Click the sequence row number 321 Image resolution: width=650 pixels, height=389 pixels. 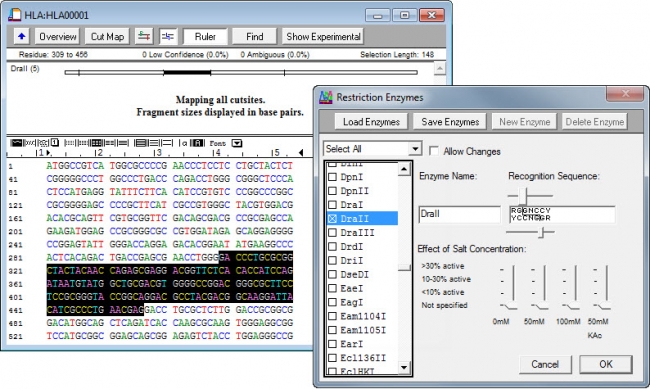coord(15,271)
